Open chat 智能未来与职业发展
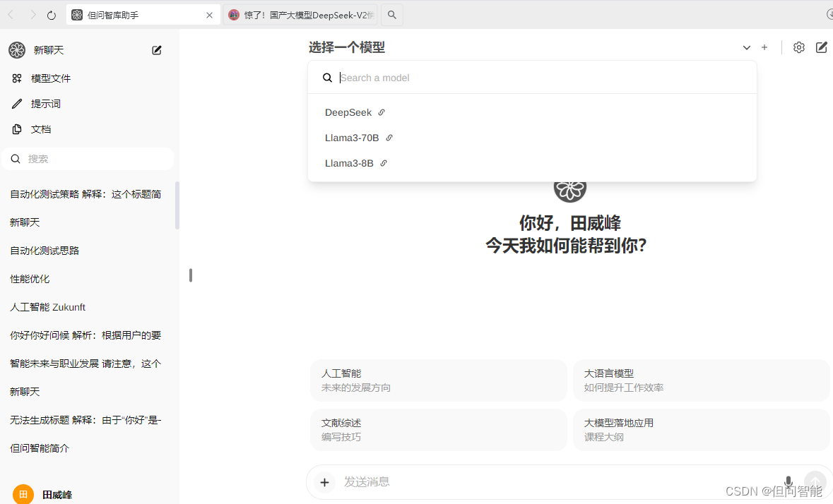 pyautogui.click(x=87, y=364)
